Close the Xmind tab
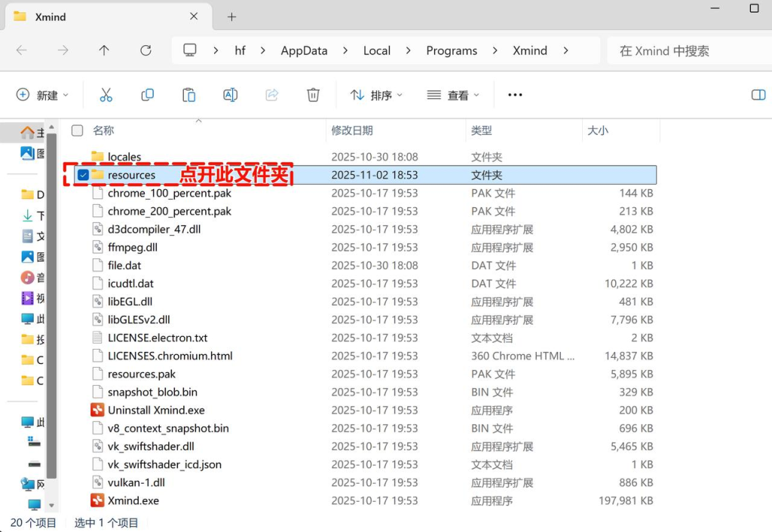This screenshot has width=772, height=532. pyautogui.click(x=194, y=17)
